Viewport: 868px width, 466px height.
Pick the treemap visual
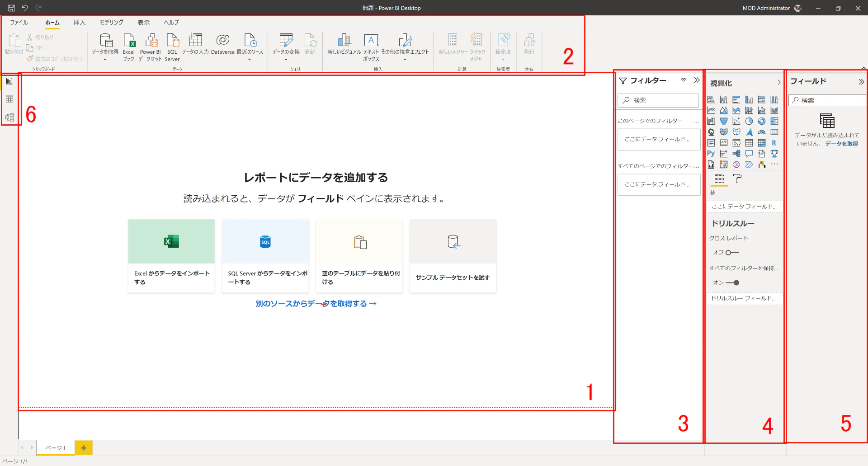[774, 121]
